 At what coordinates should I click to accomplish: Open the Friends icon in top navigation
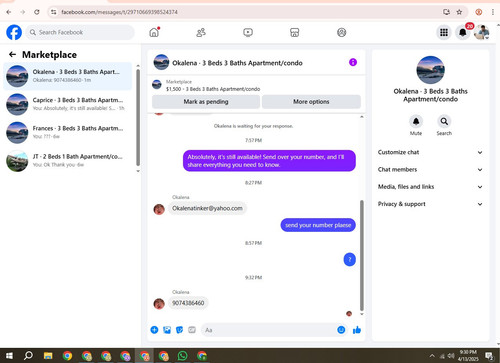201,32
